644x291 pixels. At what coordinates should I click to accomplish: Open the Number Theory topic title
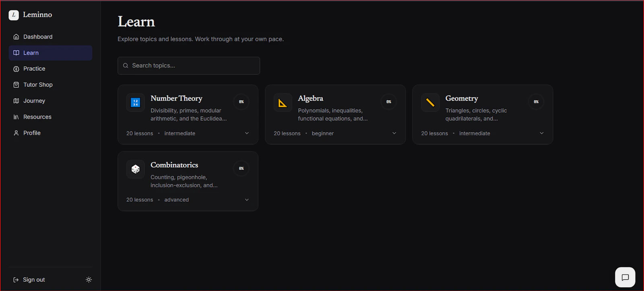click(176, 98)
